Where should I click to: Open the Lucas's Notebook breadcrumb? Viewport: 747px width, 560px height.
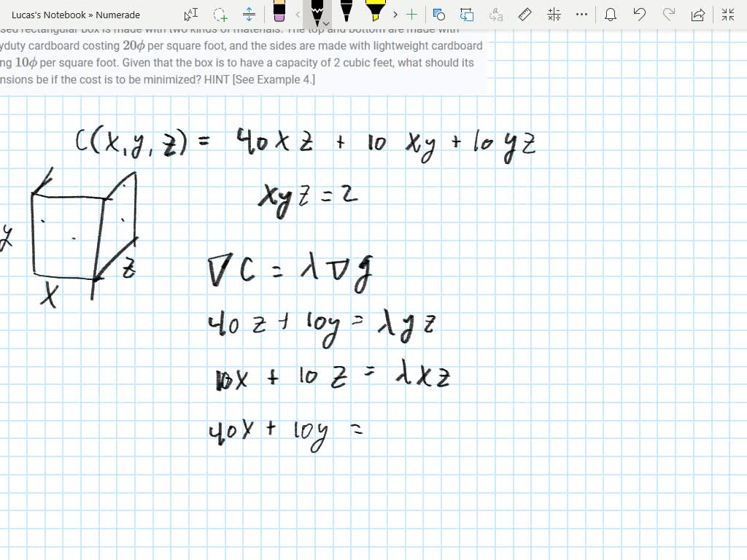pyautogui.click(x=29, y=14)
